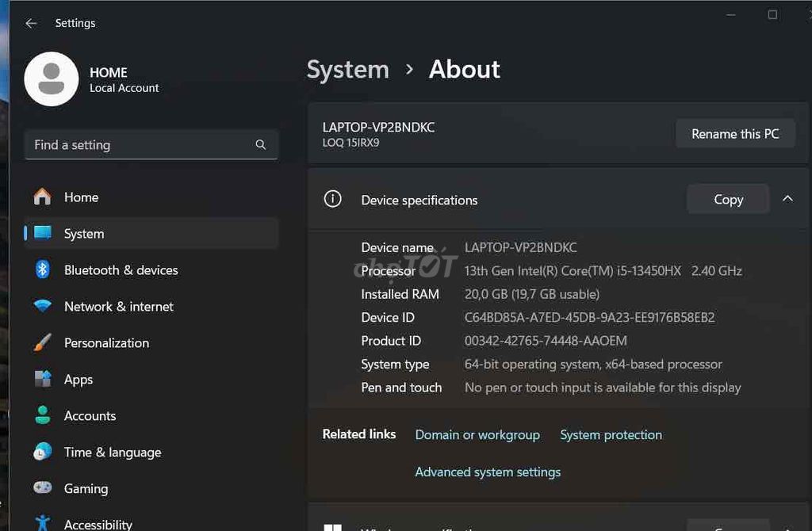Go to Network & internet settings

151,307
